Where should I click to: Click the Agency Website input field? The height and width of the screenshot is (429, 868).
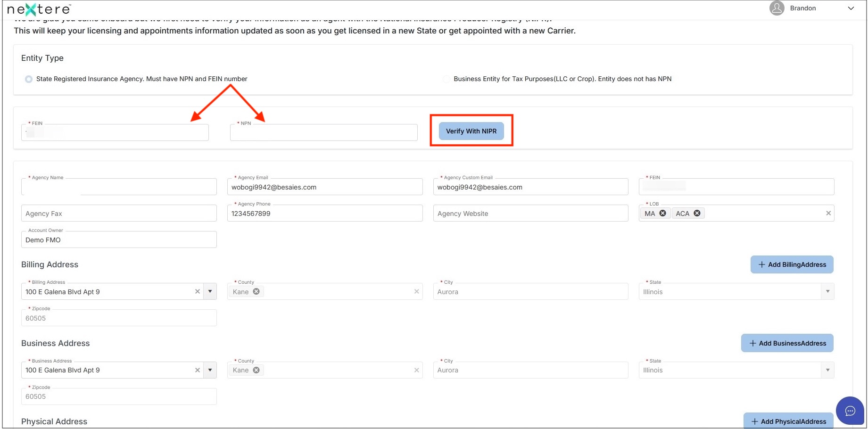tap(530, 213)
